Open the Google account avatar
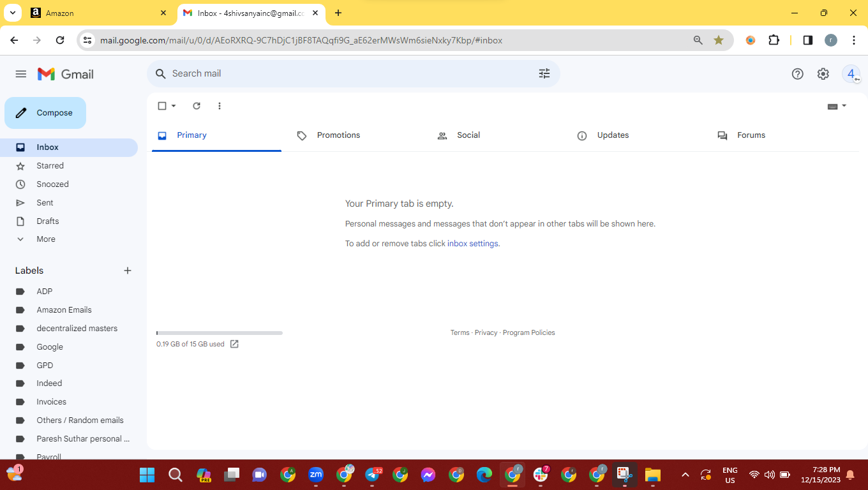868x490 pixels. pos(851,74)
